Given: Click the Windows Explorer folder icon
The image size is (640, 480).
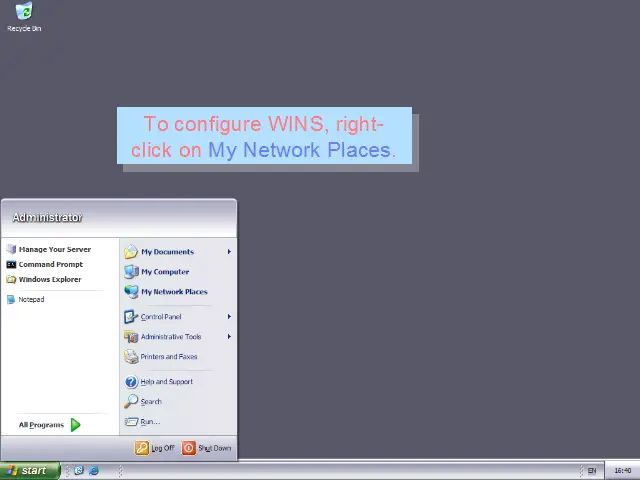Looking at the screenshot, I should click(x=11, y=280).
